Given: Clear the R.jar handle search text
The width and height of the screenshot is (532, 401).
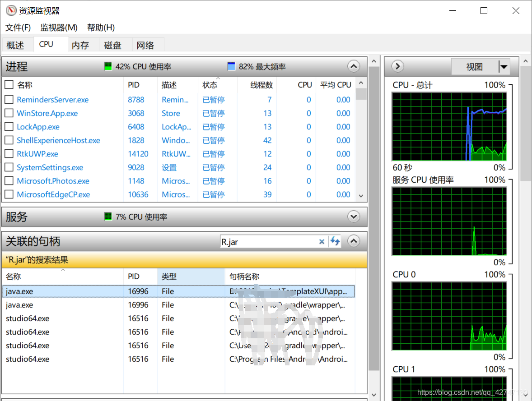Looking at the screenshot, I should point(322,242).
